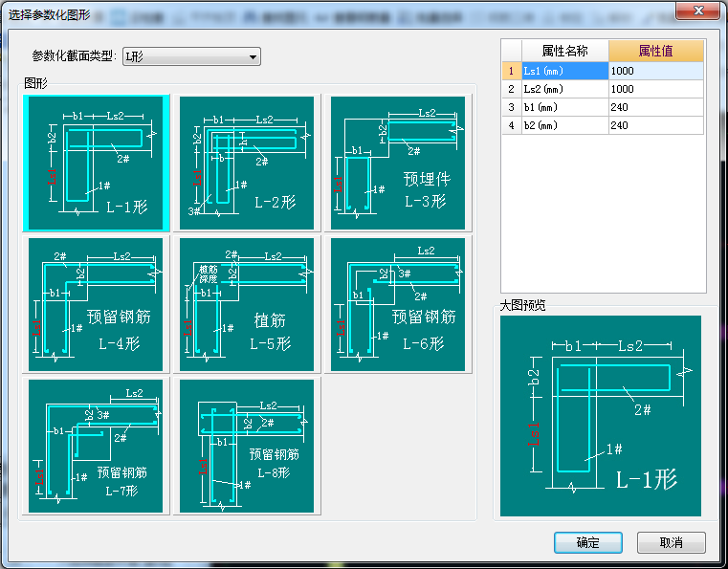The height and width of the screenshot is (569, 728).
Task: Click the 取消 button
Action: pyautogui.click(x=672, y=542)
